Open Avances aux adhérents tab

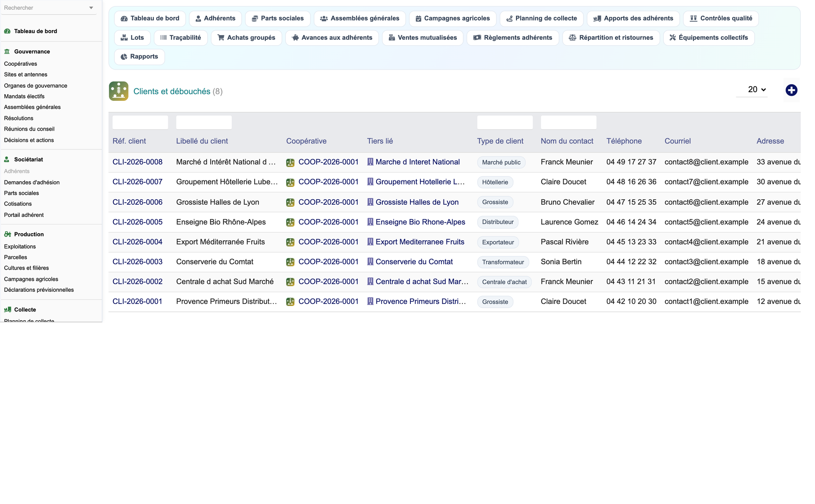coord(332,38)
